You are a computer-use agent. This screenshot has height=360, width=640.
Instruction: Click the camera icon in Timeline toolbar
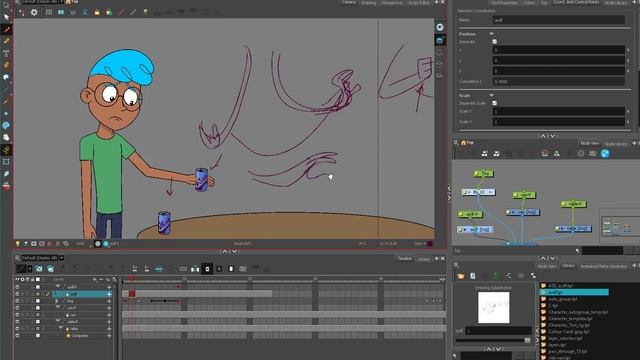39,269
